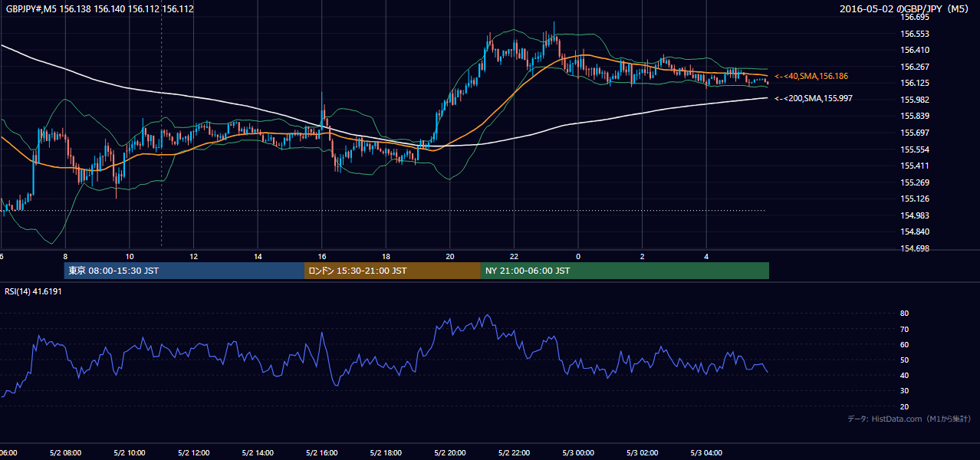980x460 pixels.
Task: Click the 5/2 20:00 time axis label
Action: [x=449, y=453]
